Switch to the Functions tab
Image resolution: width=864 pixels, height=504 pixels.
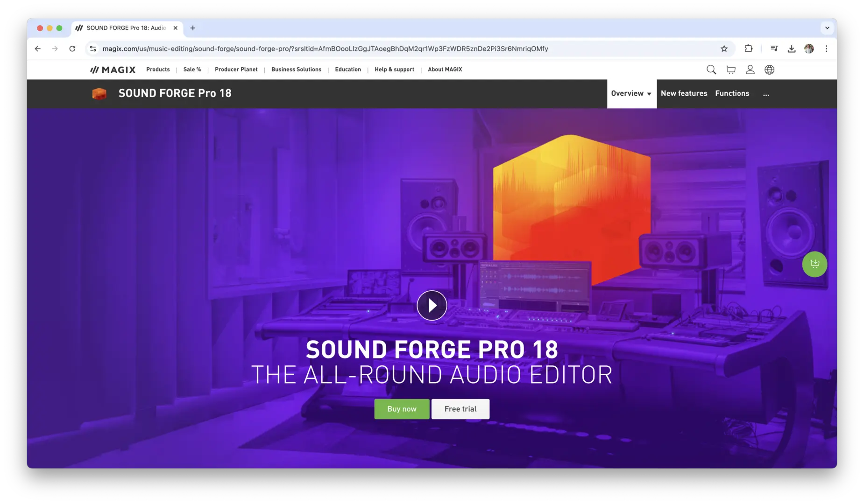click(732, 93)
